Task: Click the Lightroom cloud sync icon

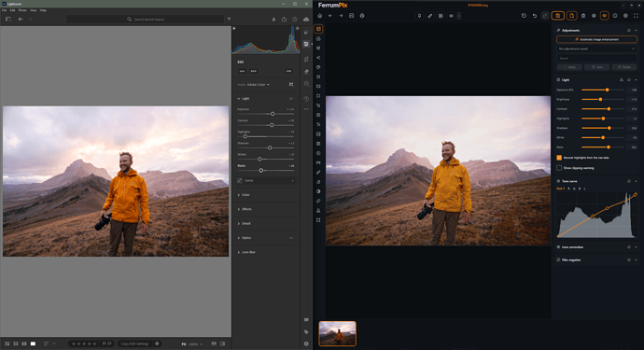Action: tap(306, 19)
